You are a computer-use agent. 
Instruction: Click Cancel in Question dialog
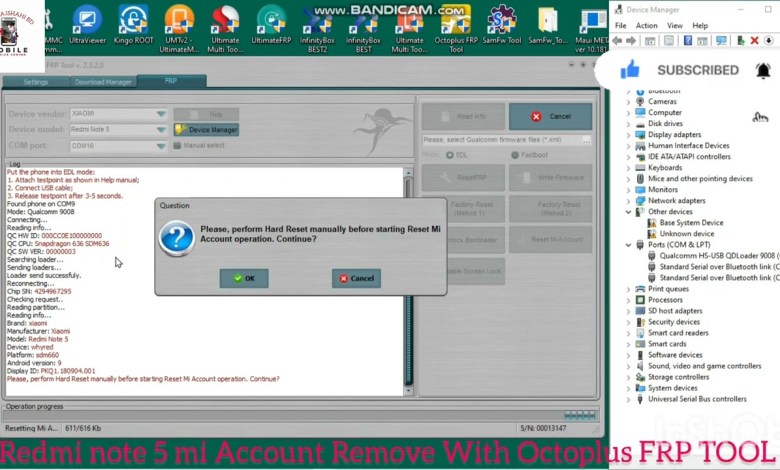[x=356, y=279]
